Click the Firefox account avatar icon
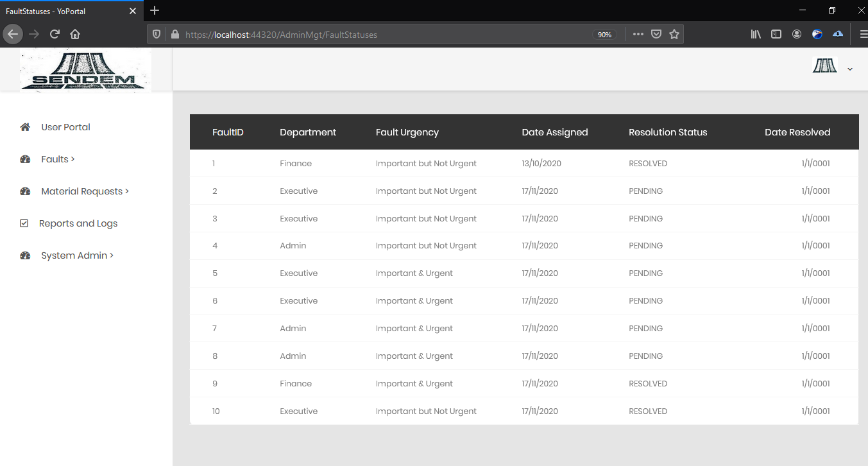This screenshot has width=868, height=466. click(797, 35)
